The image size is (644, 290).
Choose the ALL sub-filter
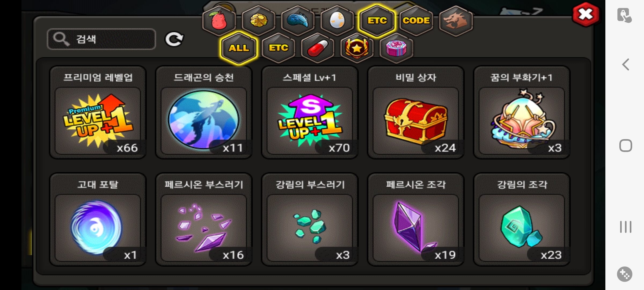tap(239, 48)
